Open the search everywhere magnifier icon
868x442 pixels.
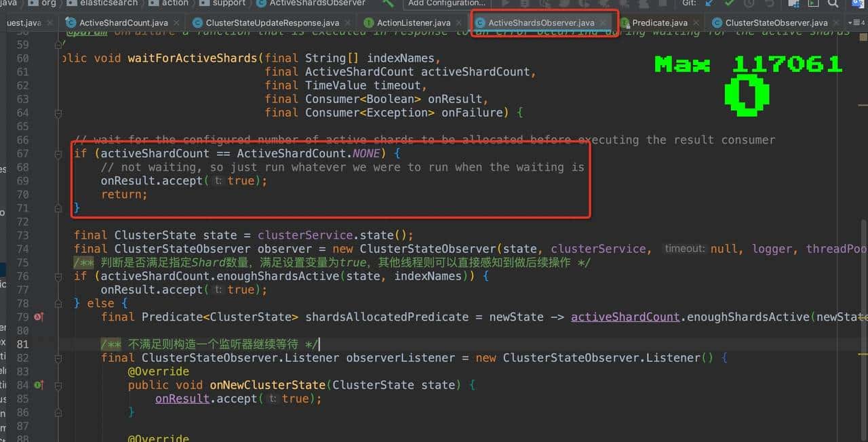833,3
